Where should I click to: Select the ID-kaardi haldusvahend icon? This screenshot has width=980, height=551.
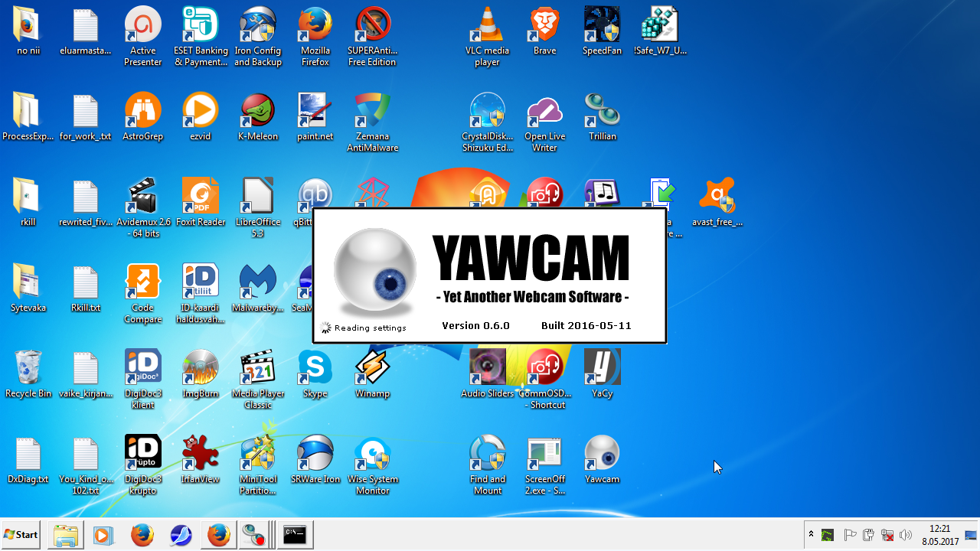pyautogui.click(x=201, y=294)
